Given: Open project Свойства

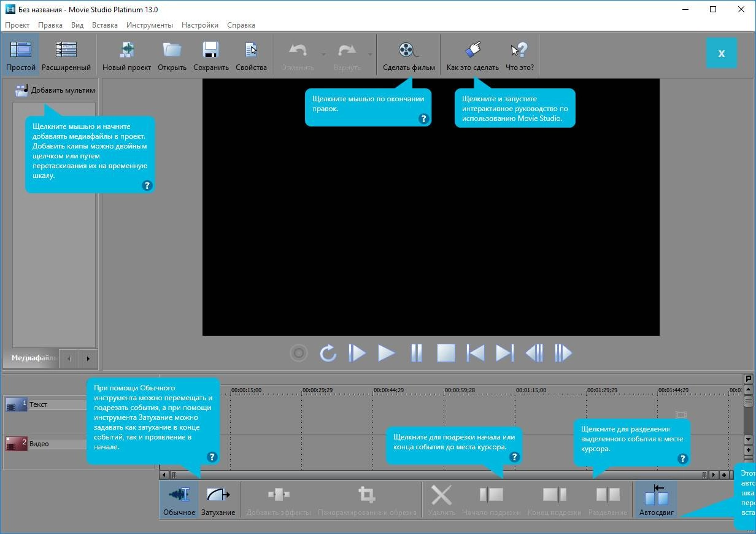Looking at the screenshot, I should (251, 55).
